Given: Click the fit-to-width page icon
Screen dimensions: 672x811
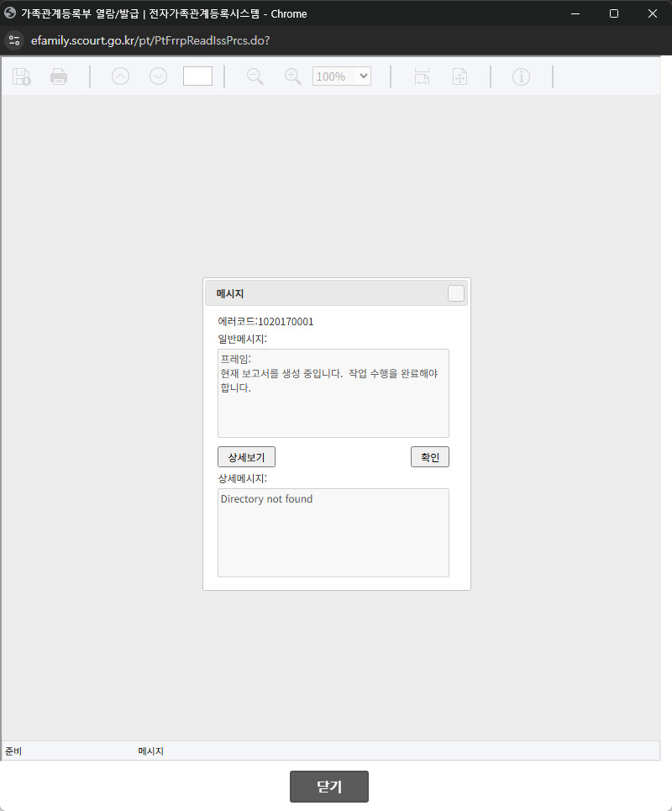Looking at the screenshot, I should (422, 76).
